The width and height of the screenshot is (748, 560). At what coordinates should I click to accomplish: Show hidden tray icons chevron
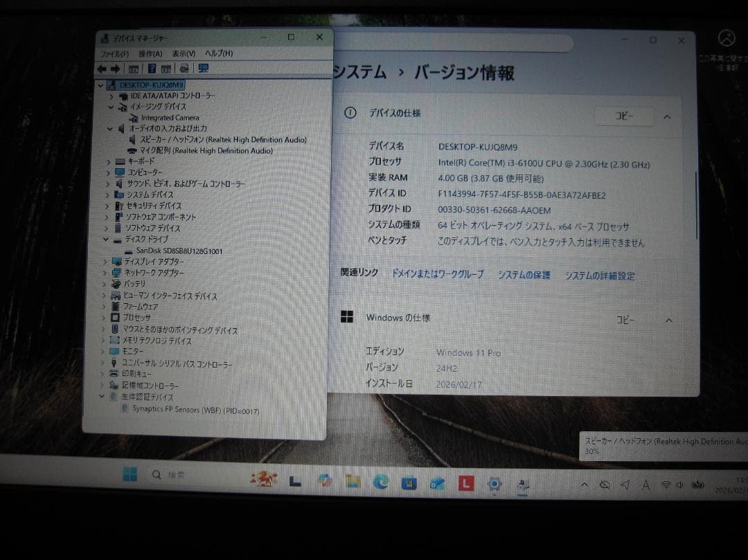pos(584,485)
